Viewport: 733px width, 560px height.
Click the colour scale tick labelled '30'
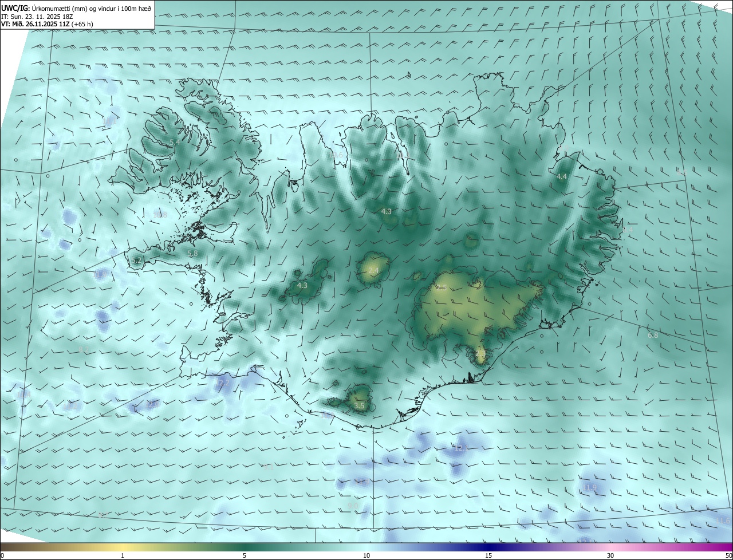[x=610, y=555]
